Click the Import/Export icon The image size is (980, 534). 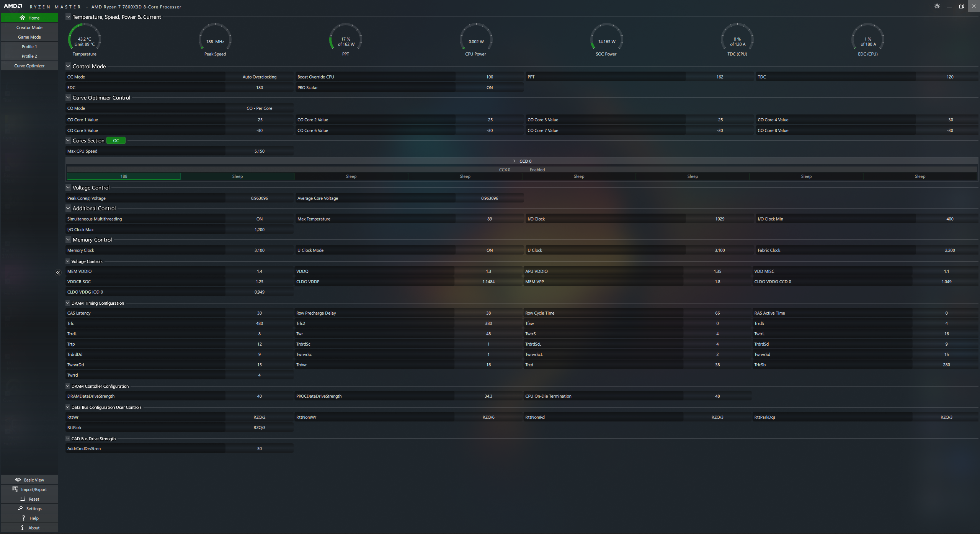pyautogui.click(x=15, y=489)
